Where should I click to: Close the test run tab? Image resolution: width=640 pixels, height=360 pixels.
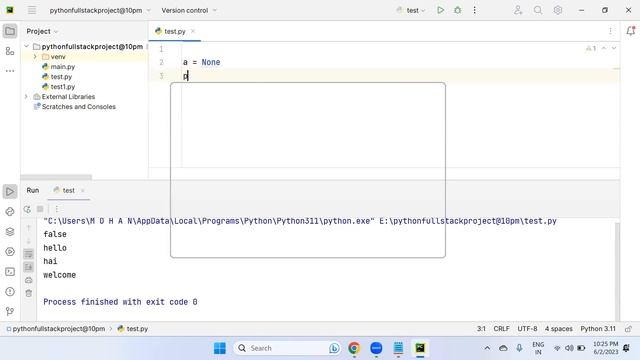pos(82,191)
